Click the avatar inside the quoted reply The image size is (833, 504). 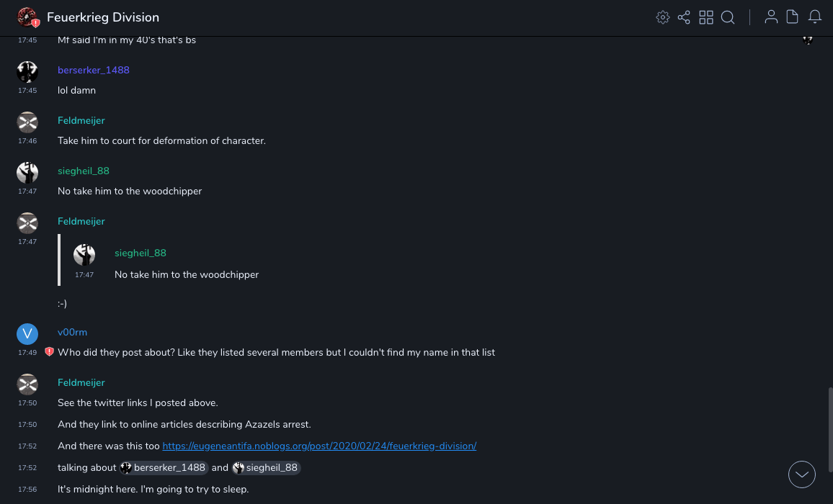click(x=84, y=255)
